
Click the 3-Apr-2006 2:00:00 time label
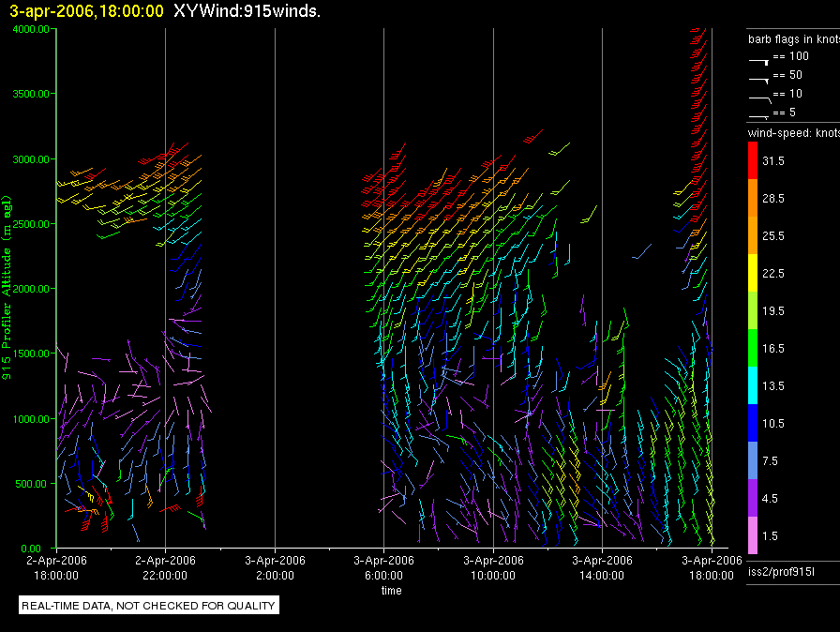pyautogui.click(x=275, y=567)
